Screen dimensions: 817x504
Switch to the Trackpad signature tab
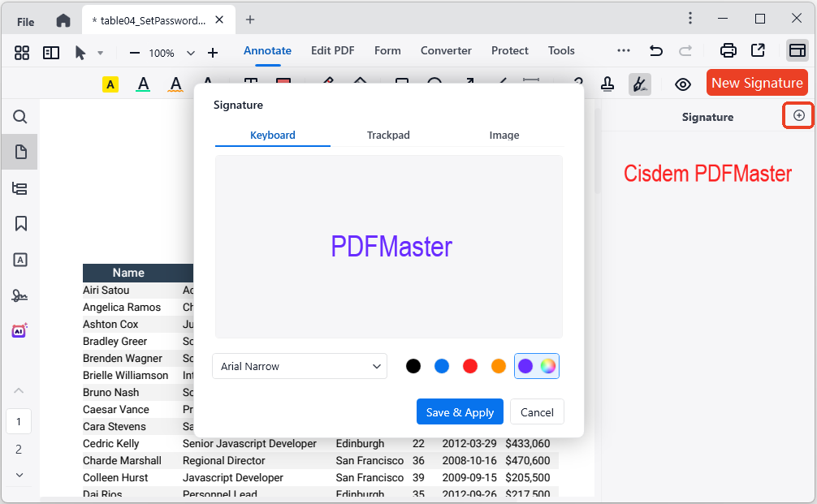coord(388,135)
